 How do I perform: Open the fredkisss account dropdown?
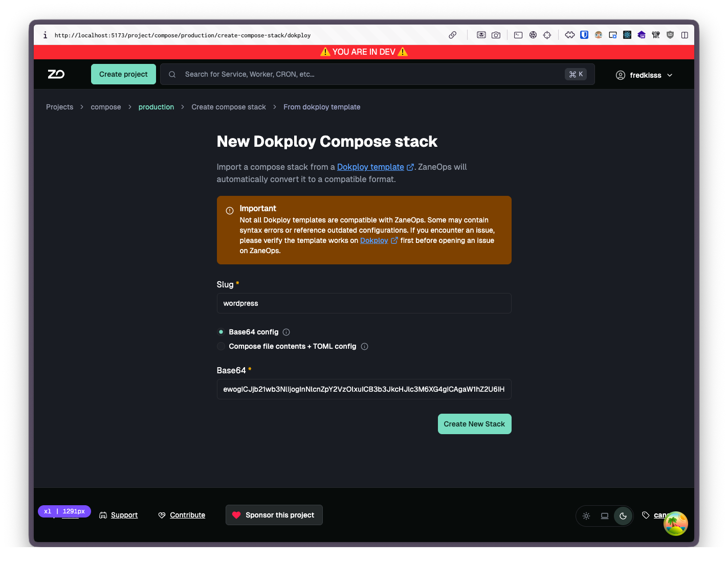click(645, 75)
